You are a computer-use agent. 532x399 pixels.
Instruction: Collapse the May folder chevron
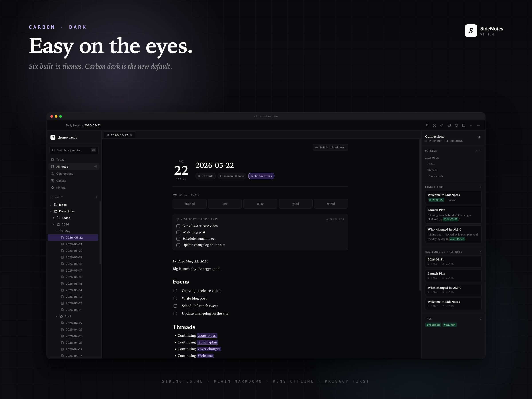(x=56, y=231)
